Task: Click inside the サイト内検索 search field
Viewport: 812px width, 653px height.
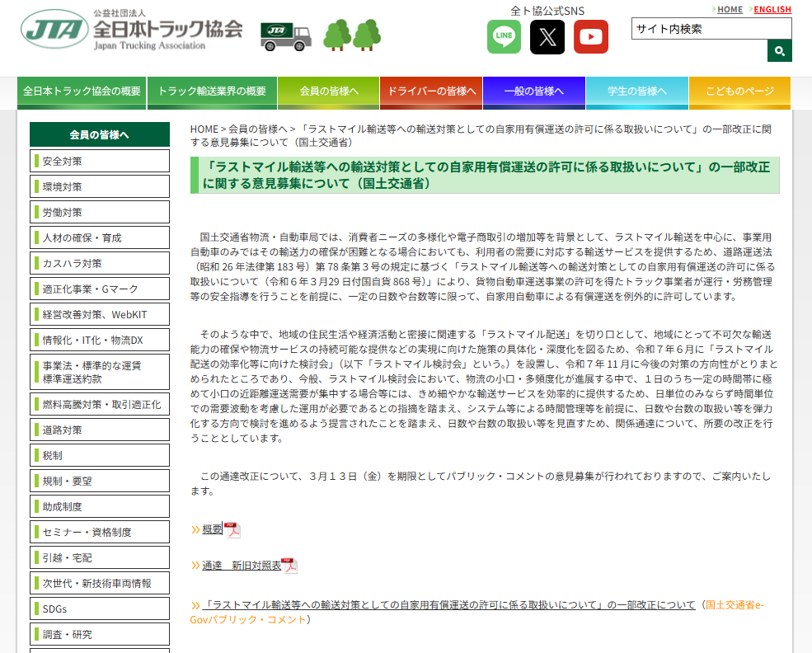Action: coord(711,29)
